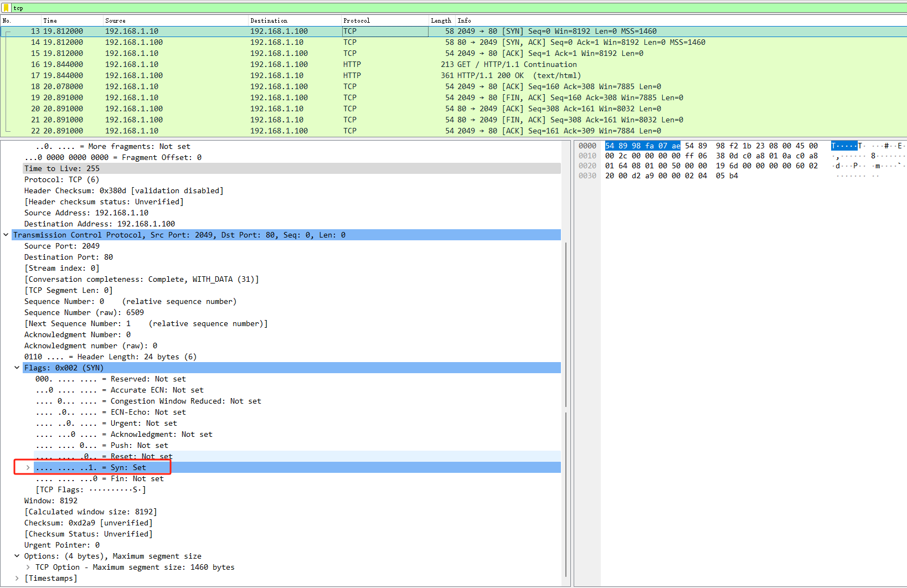The image size is (907, 588).
Task: Select packet 14 SYN, ACK row
Action: [453, 43]
